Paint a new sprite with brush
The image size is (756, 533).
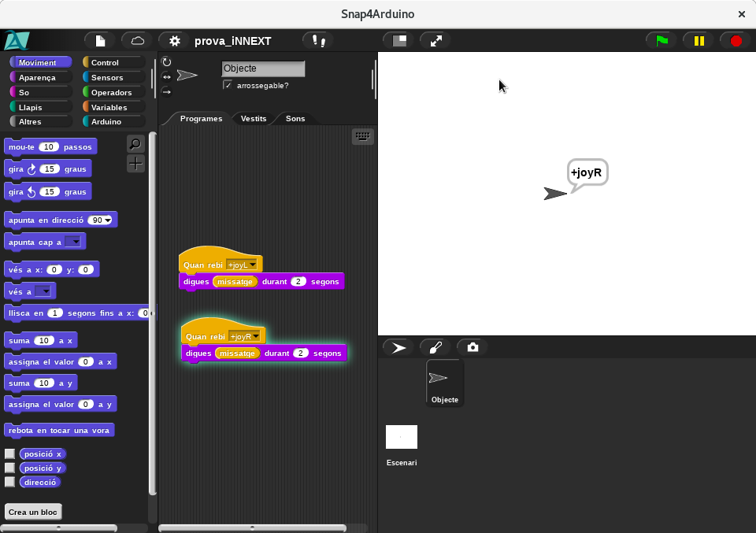click(435, 347)
